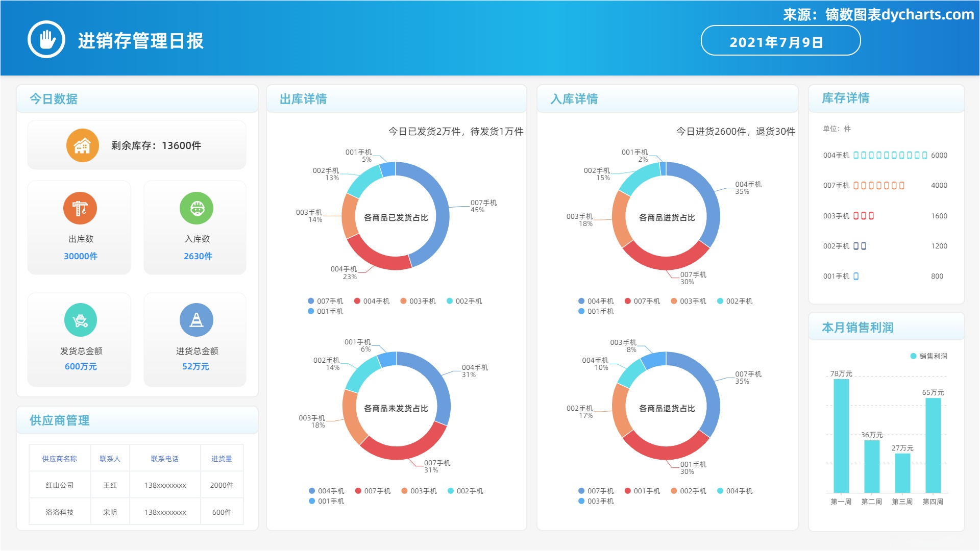The image size is (980, 551).
Task: Click the green helmet icon above 入库数
Action: click(x=197, y=208)
